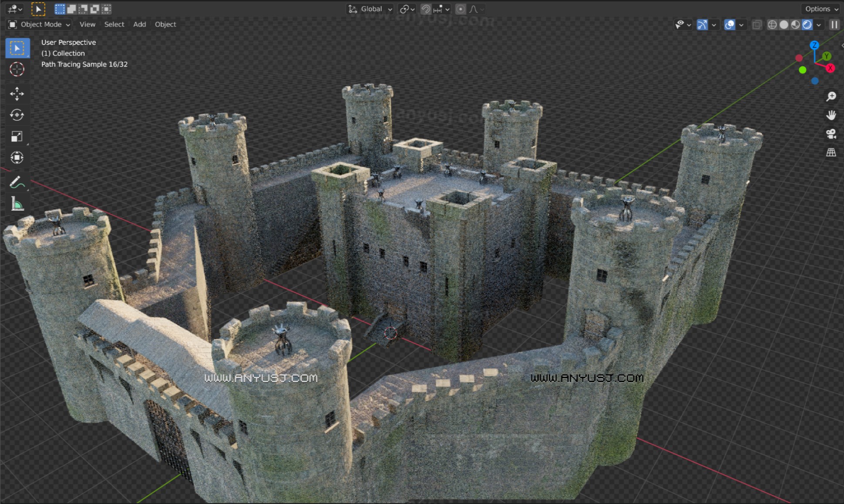Open the editor type dropdown
The image size is (844, 504).
[15, 9]
